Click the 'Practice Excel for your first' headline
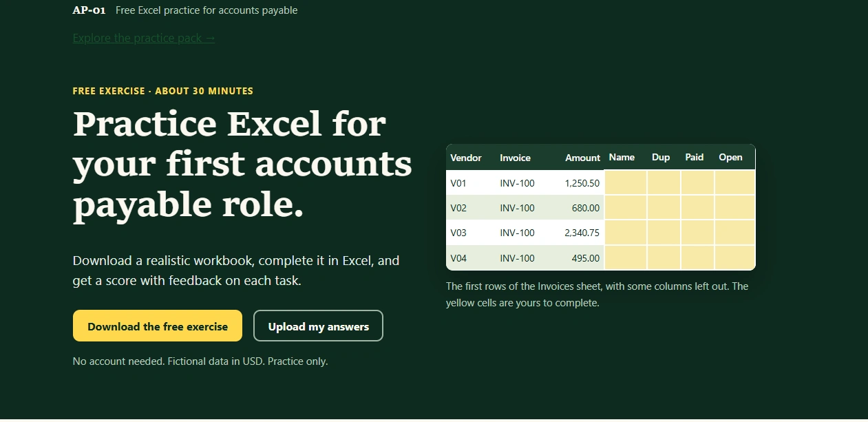 pos(242,165)
